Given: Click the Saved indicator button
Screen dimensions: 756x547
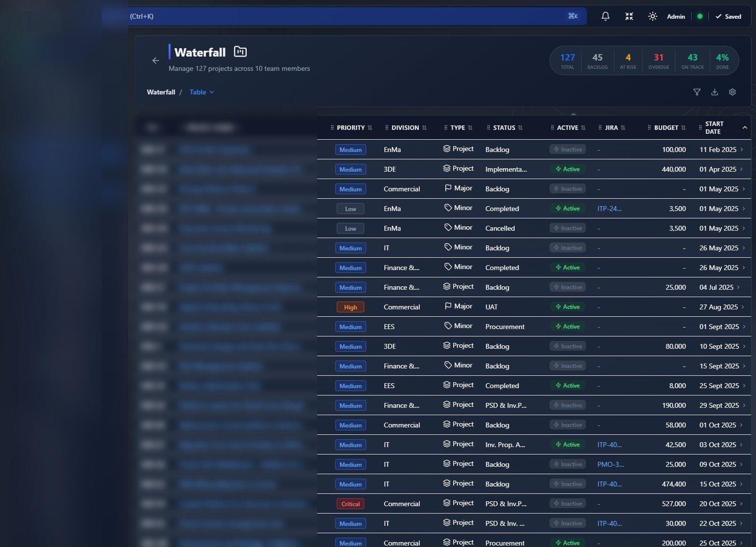Looking at the screenshot, I should tap(728, 16).
